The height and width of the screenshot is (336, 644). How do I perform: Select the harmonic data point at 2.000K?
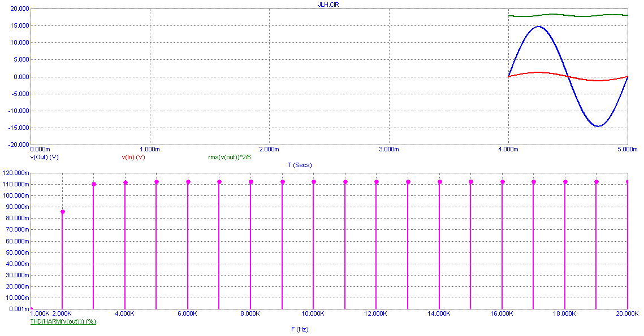coord(62,212)
